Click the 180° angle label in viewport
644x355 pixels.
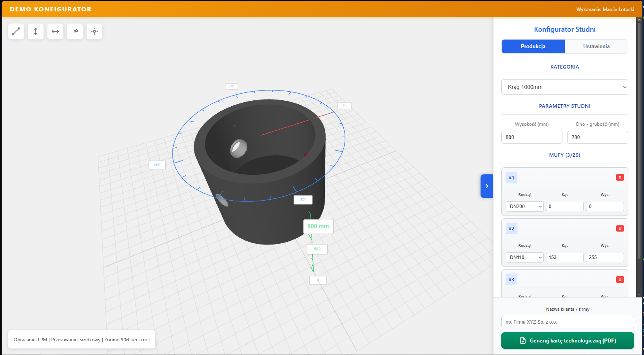click(157, 165)
